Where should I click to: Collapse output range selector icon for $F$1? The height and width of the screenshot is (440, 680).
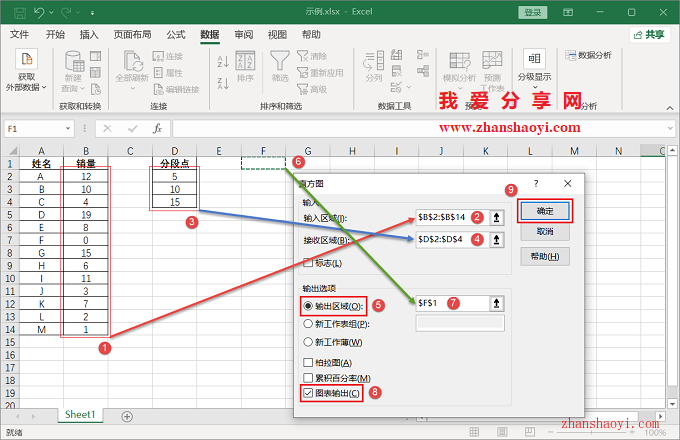tap(497, 303)
